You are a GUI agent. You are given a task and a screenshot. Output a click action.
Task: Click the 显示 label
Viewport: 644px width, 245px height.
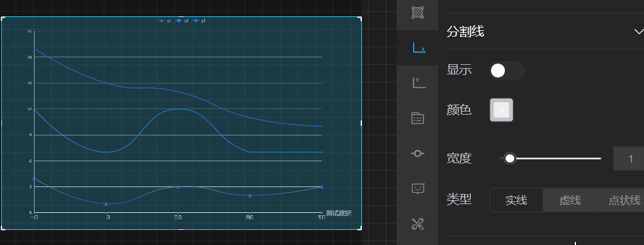[x=459, y=71]
